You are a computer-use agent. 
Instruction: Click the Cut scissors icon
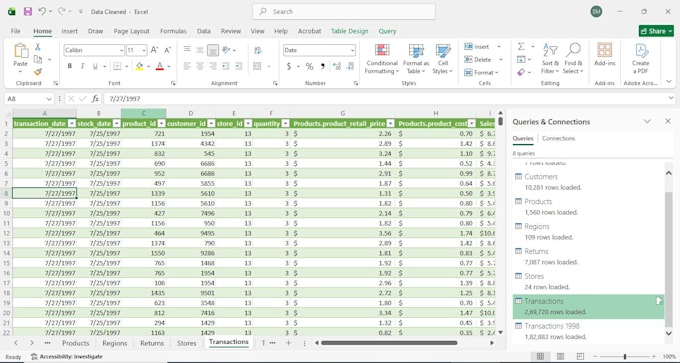[x=38, y=47]
